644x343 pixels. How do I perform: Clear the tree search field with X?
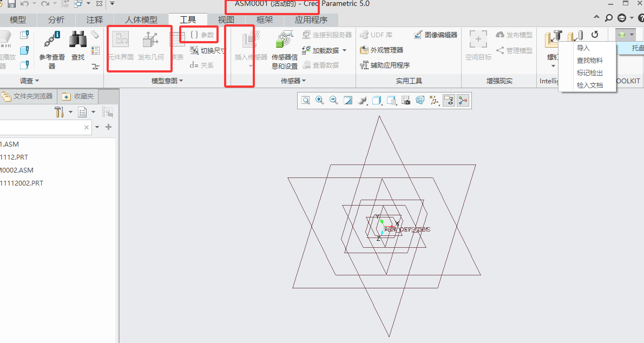pyautogui.click(x=86, y=127)
